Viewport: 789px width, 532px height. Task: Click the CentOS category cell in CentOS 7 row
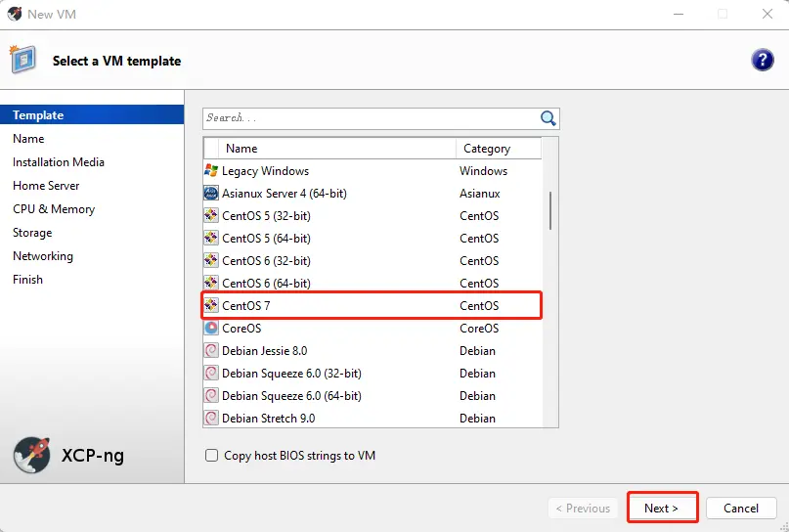coord(479,305)
